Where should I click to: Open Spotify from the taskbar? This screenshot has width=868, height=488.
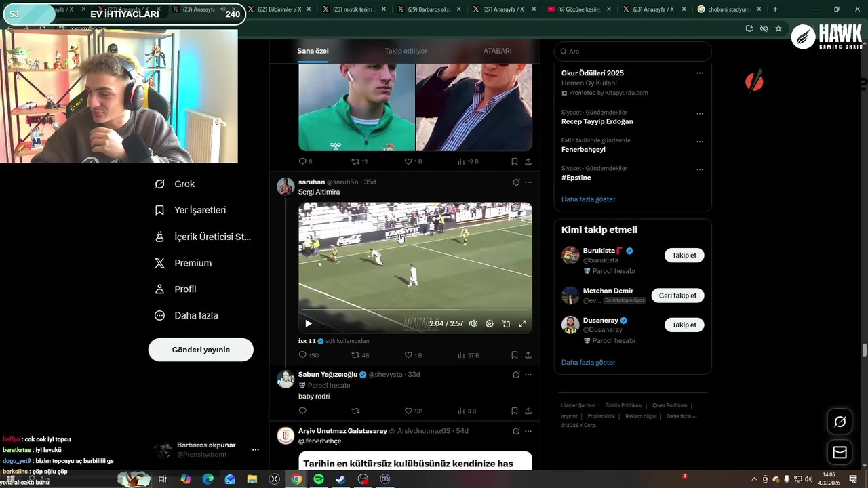(319, 479)
